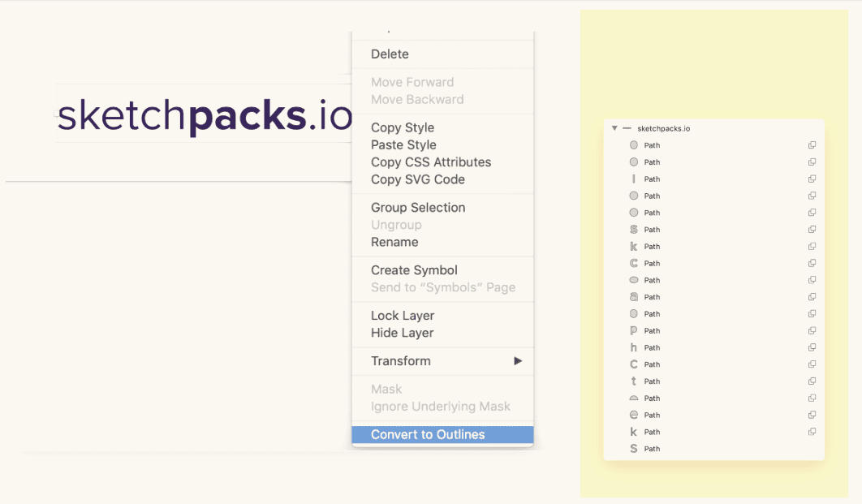The width and height of the screenshot is (862, 504).
Task: Select the Path layer with thin 'k' glyph
Action: [x=713, y=432]
